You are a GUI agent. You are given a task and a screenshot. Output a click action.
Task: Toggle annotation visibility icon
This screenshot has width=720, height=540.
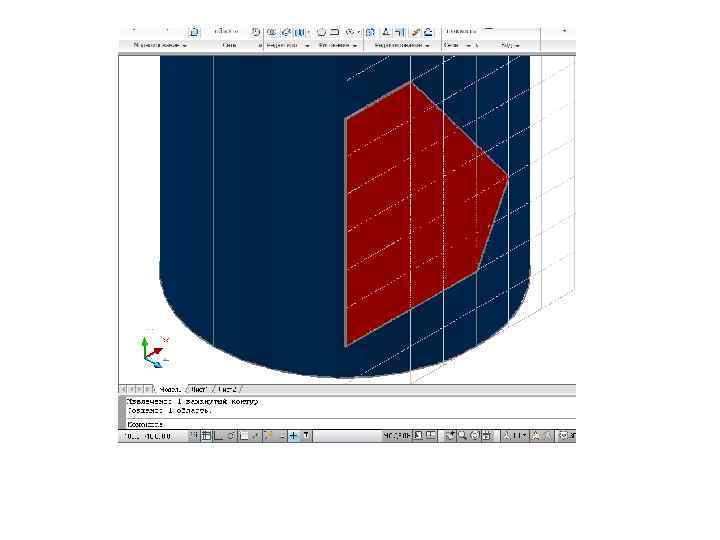tap(535, 436)
